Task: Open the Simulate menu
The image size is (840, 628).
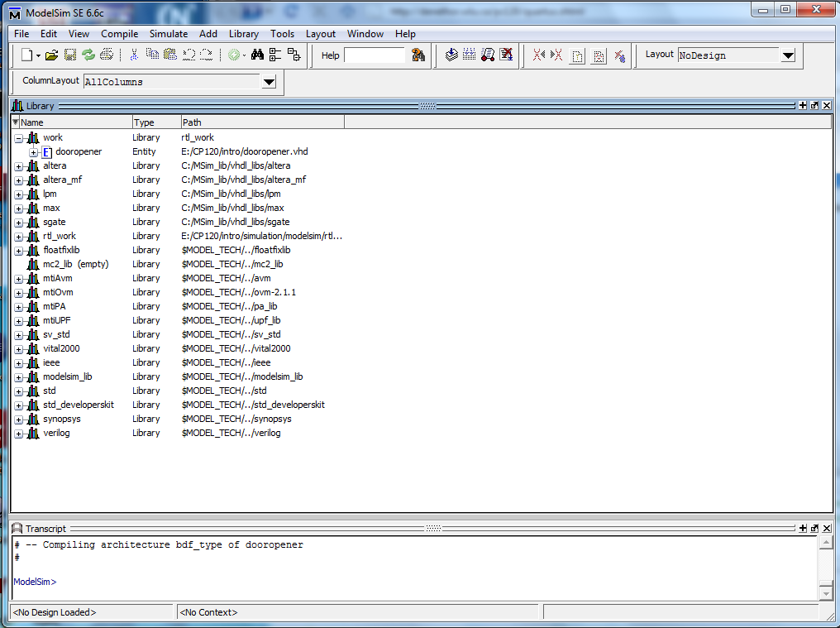Action: coord(169,34)
